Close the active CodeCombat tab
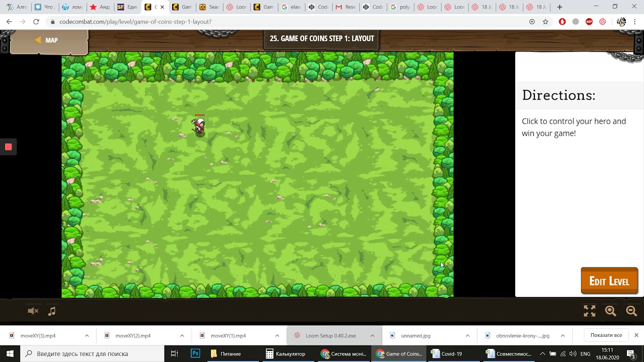 coord(162,7)
